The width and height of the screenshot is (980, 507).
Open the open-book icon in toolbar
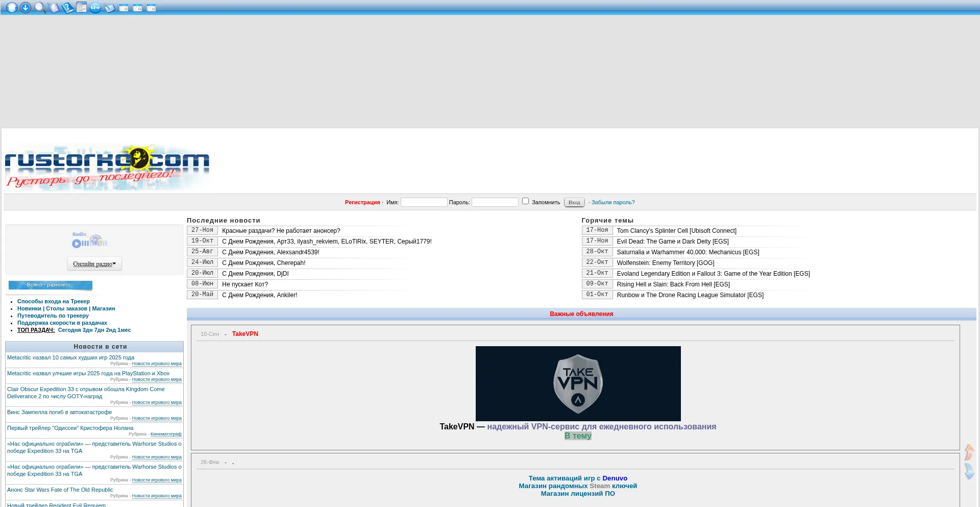click(x=54, y=8)
